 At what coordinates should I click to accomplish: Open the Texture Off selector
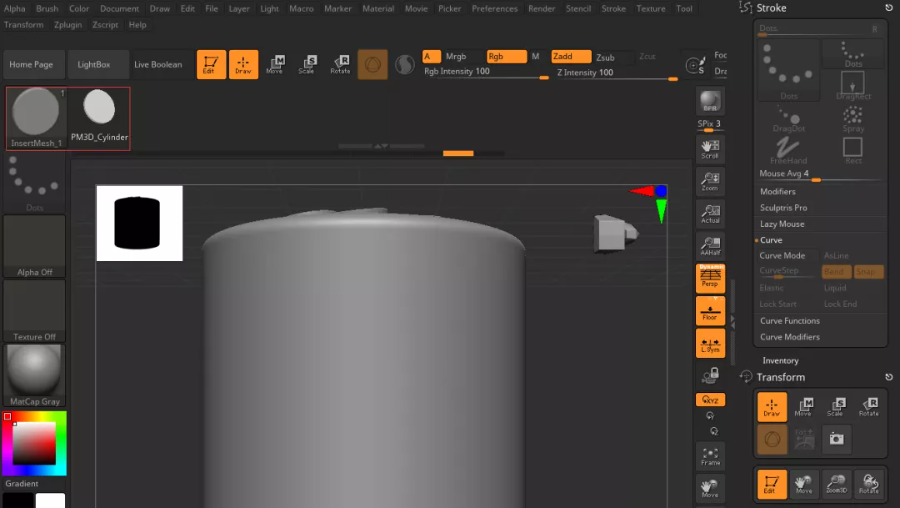click(34, 311)
